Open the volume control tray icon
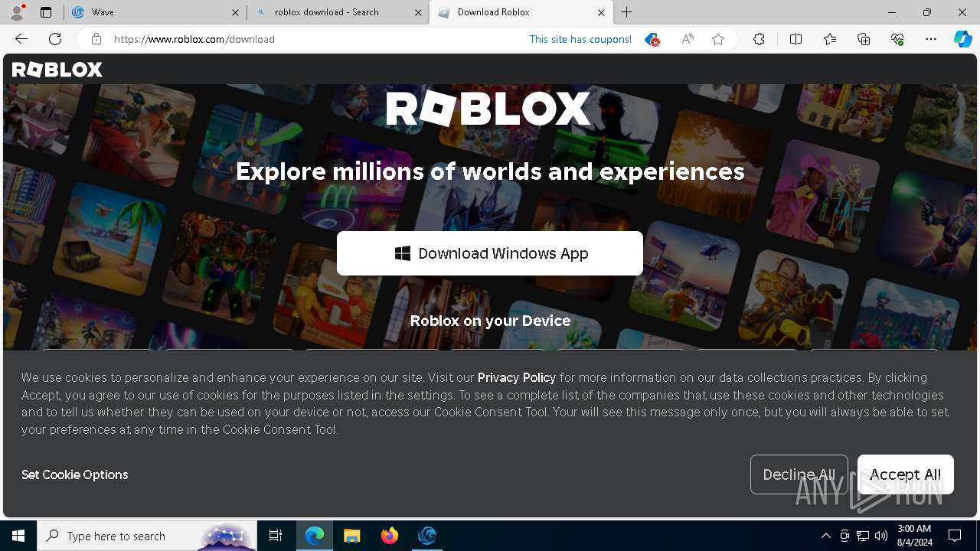 coord(881,536)
